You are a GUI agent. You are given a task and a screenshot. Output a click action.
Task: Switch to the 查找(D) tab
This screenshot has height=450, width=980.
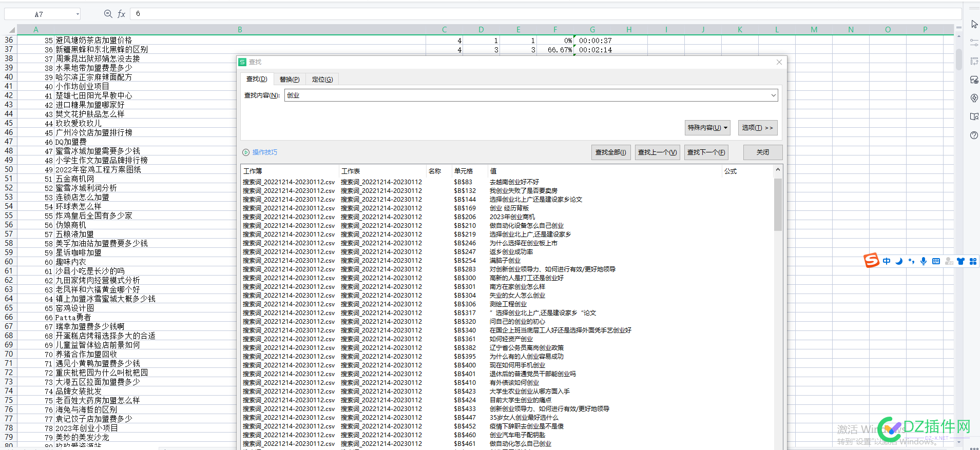click(x=257, y=79)
